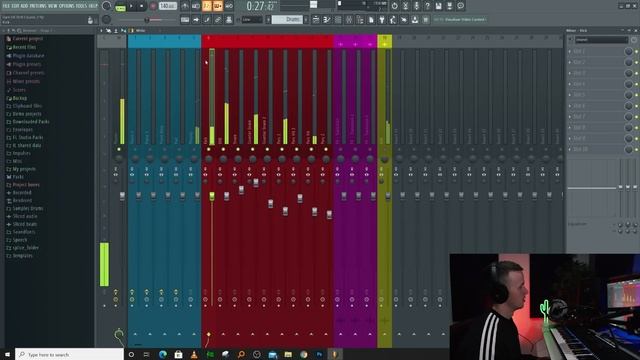640x360 pixels.
Task: Click the Play transport button
Action: pos(131,6)
